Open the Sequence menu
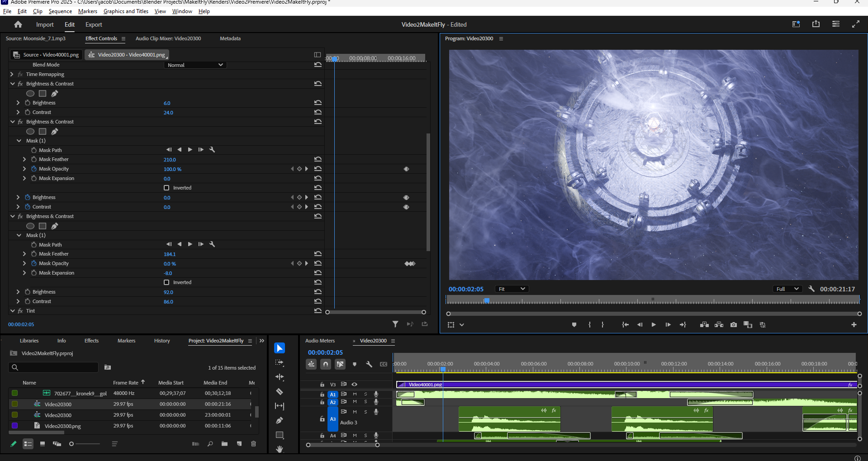The image size is (868, 461). click(x=60, y=11)
